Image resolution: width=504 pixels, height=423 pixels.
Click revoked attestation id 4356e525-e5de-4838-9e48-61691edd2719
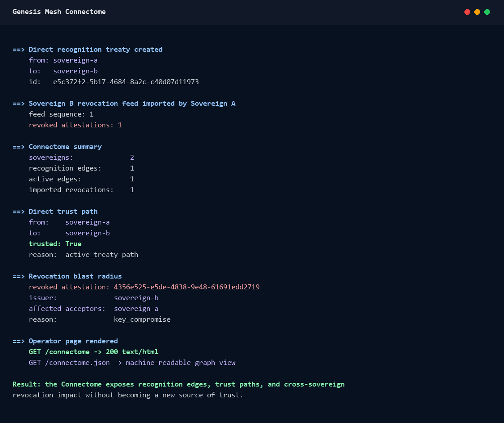187,287
